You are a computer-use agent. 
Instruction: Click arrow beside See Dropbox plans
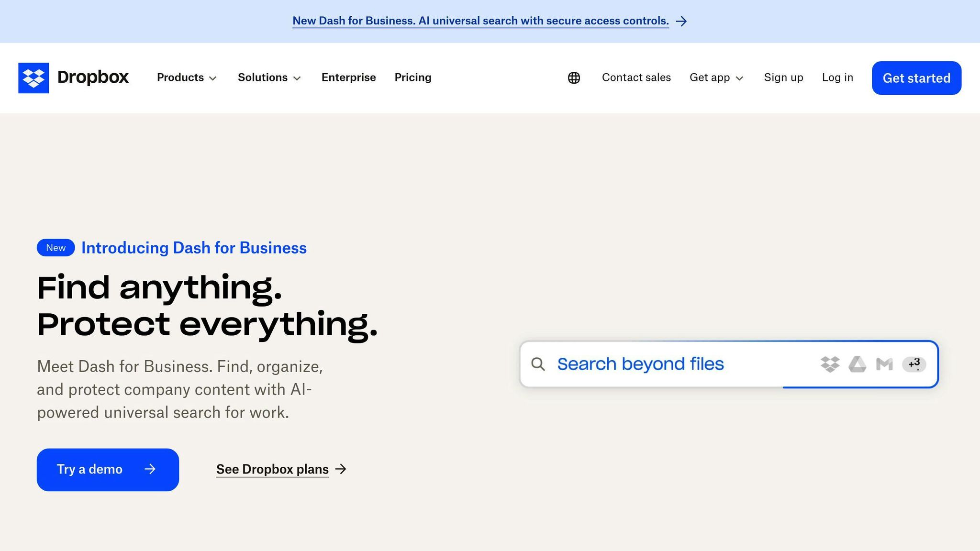coord(341,469)
